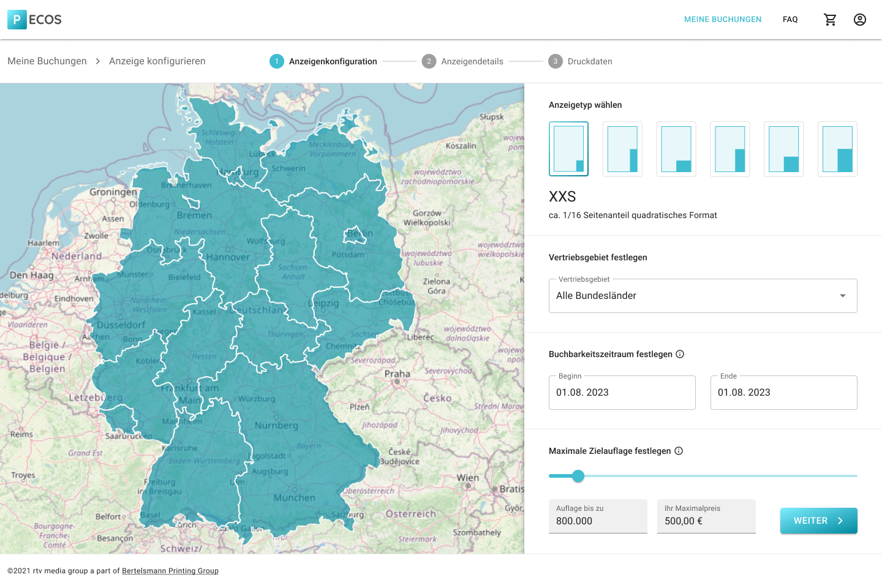Image resolution: width=882 pixels, height=588 pixels.
Task: Open the user account icon
Action: (860, 20)
